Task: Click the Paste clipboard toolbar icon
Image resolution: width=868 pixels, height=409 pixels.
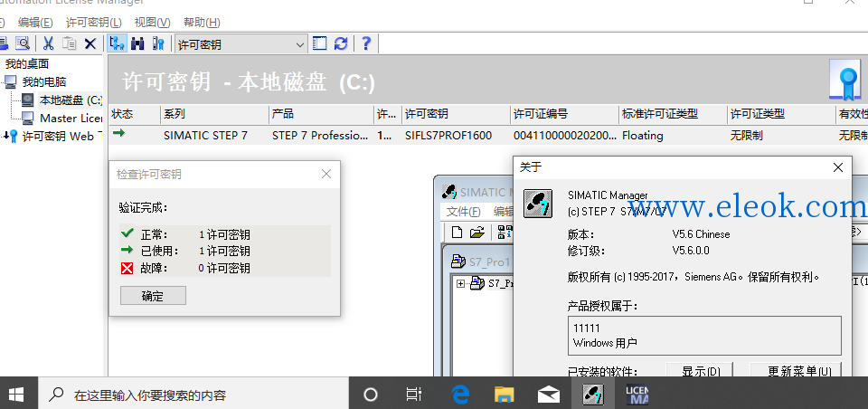Action: (x=70, y=43)
